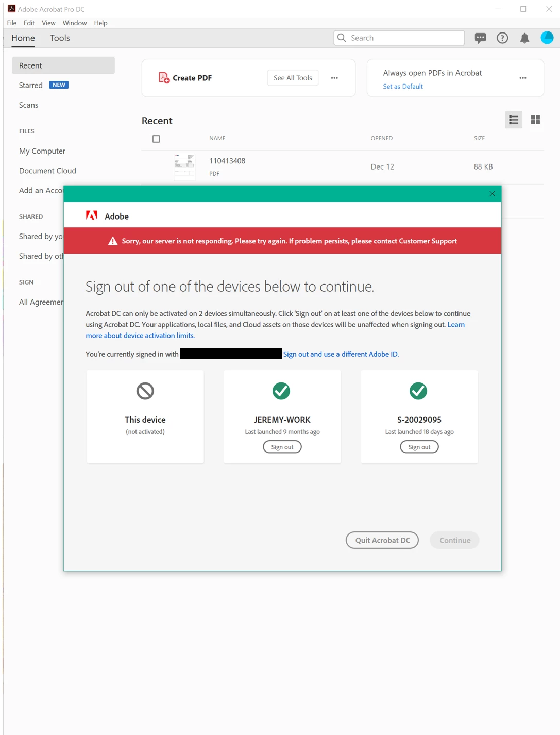Screen dimensions: 560x735
Task: Open the Help menu
Action: point(100,23)
